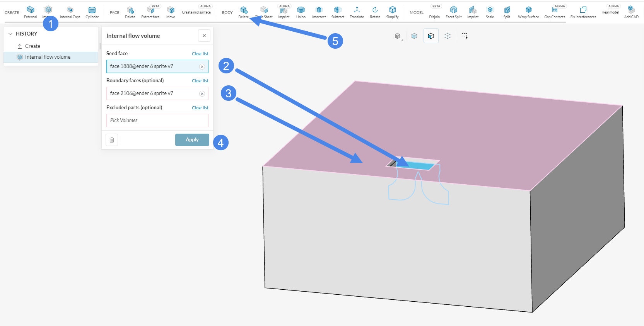Open the Wrap Surface tool

pos(528,12)
